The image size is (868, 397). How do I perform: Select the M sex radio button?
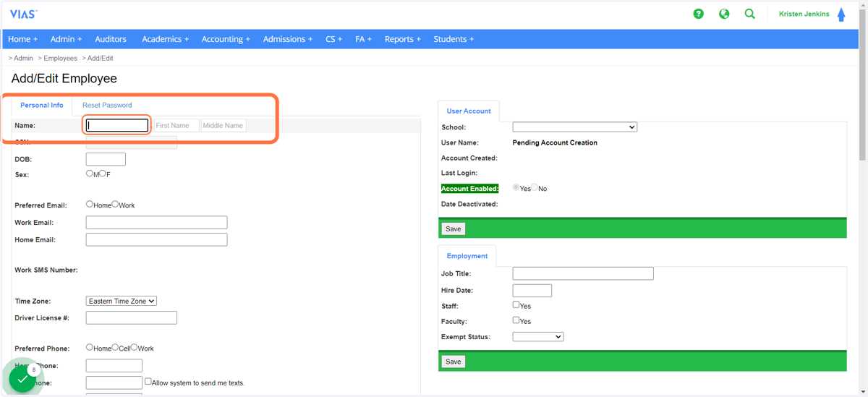90,174
